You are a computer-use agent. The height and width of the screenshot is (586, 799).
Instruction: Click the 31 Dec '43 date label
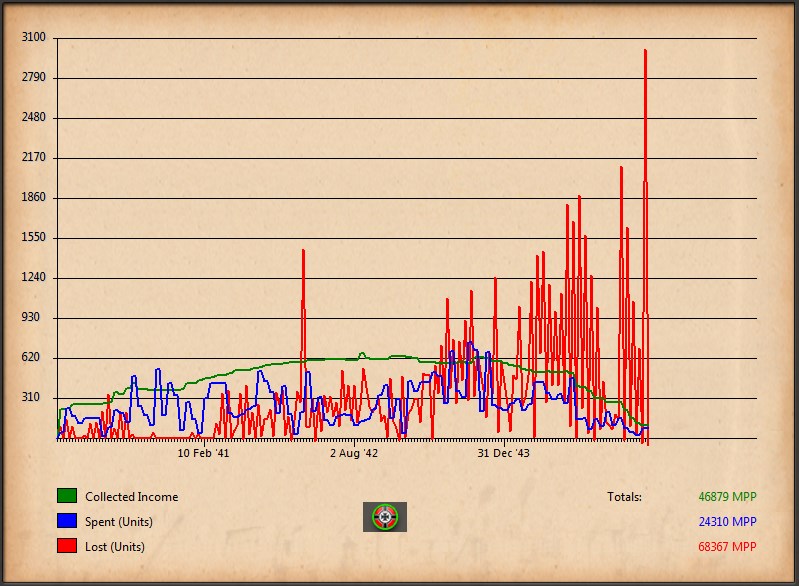click(503, 453)
